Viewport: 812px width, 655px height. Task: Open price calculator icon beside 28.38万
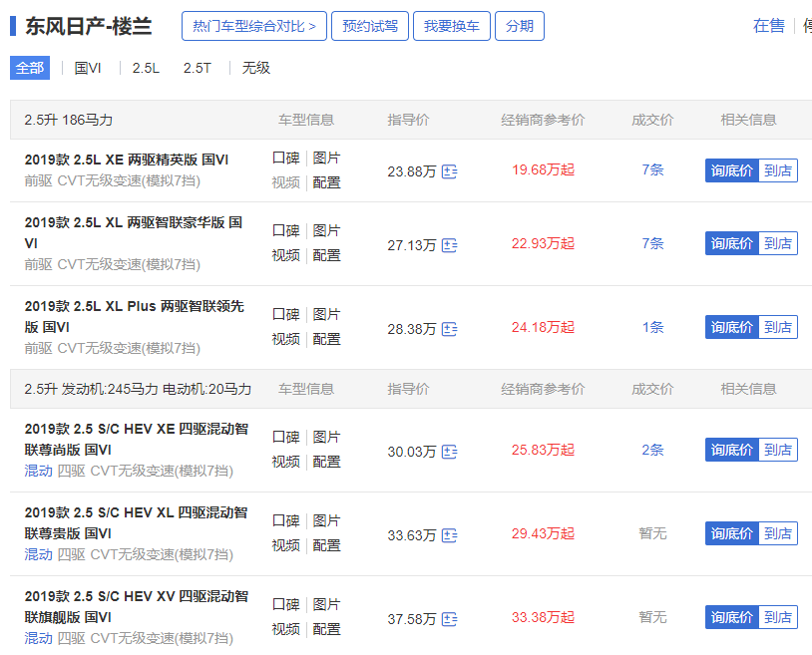(449, 329)
